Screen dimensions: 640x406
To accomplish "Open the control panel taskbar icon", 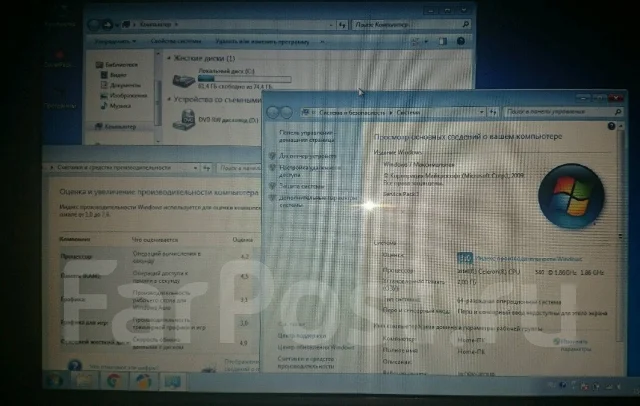I will pyautogui.click(x=173, y=382).
